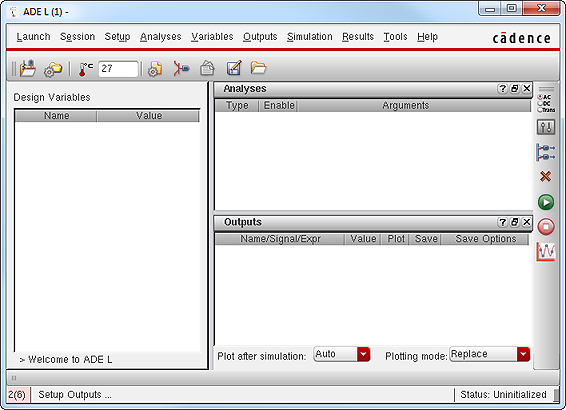
Task: Click the thermometer temperature icon
Action: click(x=85, y=69)
